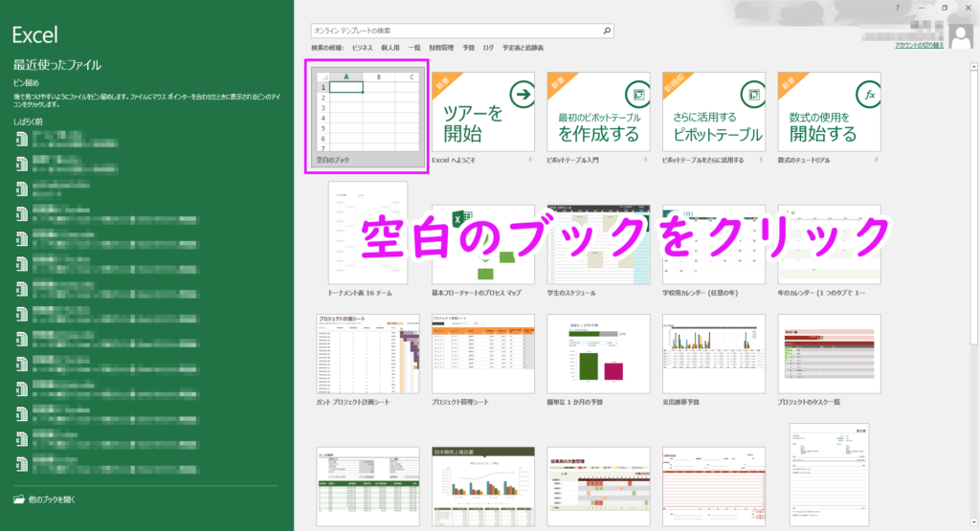Click the online template search box
This screenshot has height=531, width=980.
coord(462,31)
